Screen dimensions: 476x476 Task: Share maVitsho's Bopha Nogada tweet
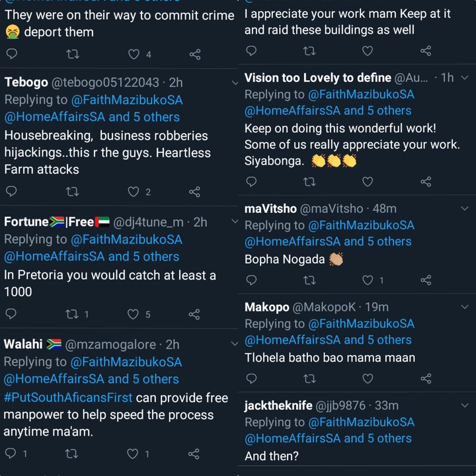(426, 280)
